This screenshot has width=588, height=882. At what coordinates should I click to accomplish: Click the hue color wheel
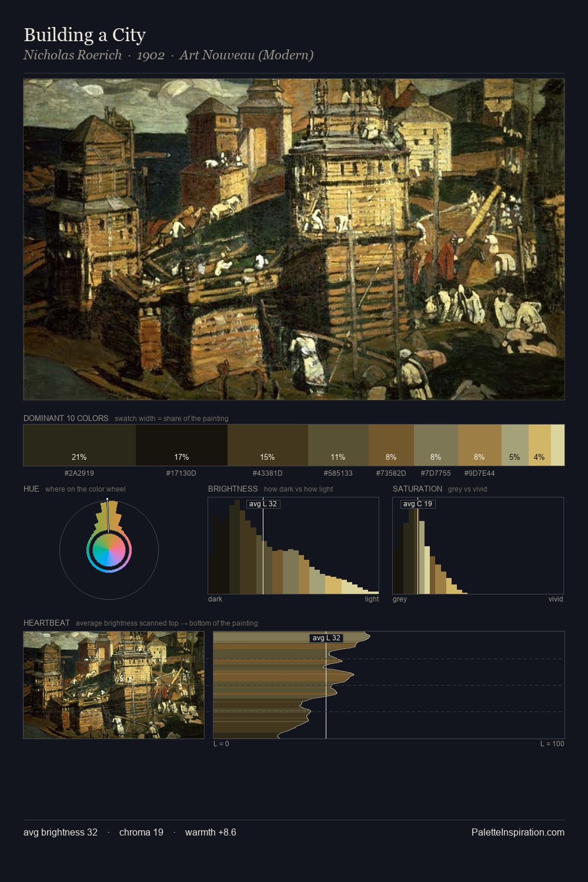coord(109,550)
